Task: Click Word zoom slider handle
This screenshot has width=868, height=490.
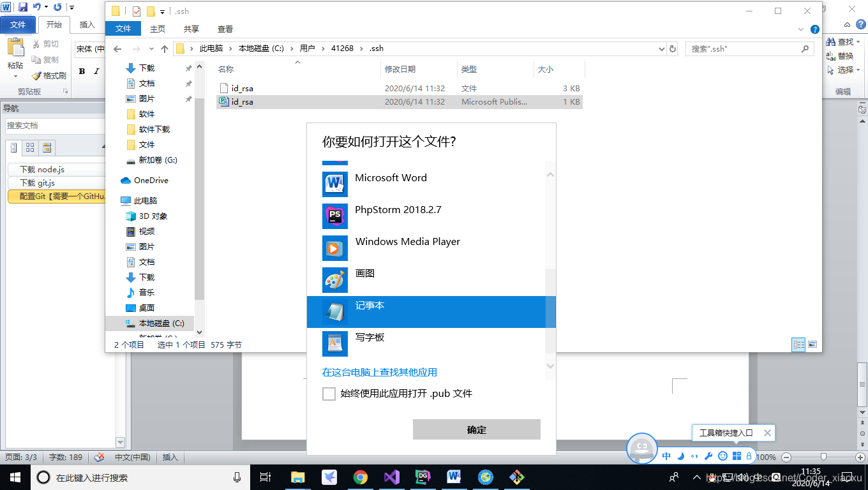Action: 824,457
